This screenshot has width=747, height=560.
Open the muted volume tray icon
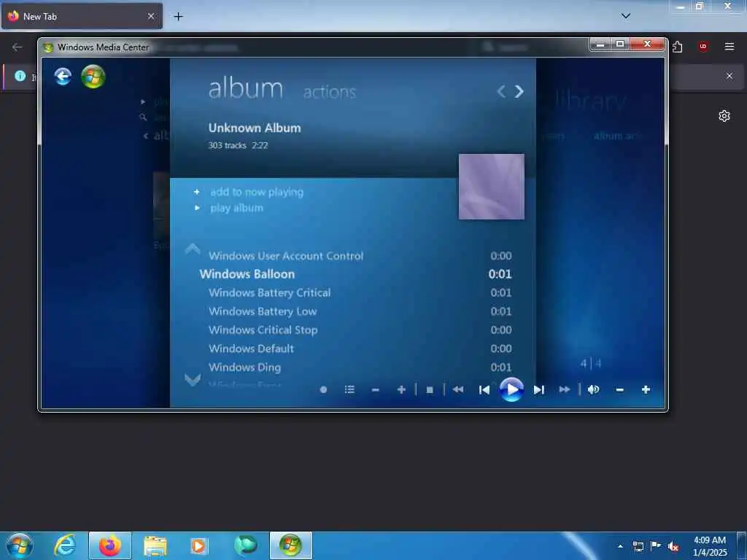(673, 547)
